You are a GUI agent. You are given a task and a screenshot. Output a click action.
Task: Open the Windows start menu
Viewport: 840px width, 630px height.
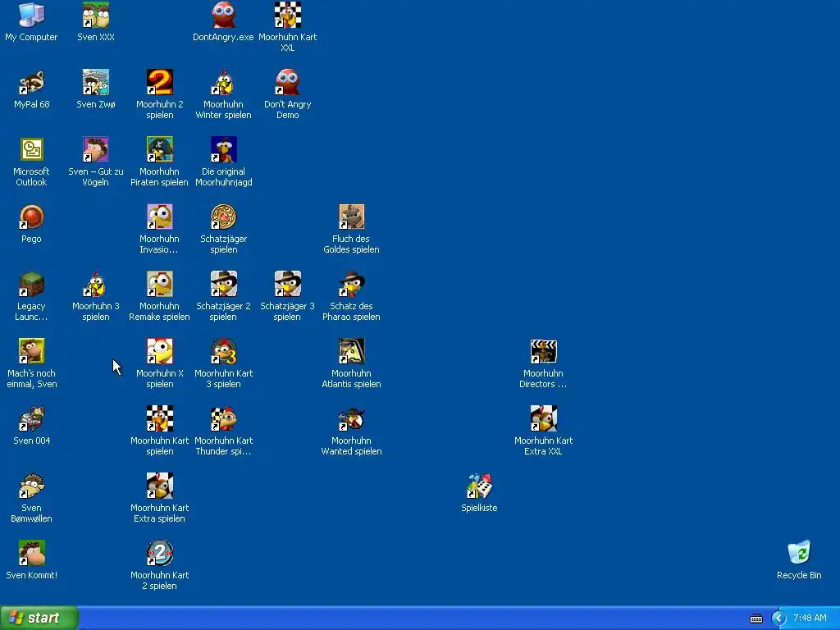pyautogui.click(x=39, y=618)
